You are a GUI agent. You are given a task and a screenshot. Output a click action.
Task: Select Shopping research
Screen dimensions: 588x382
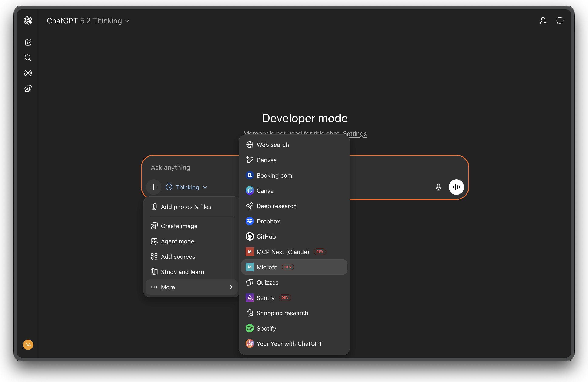(294, 313)
